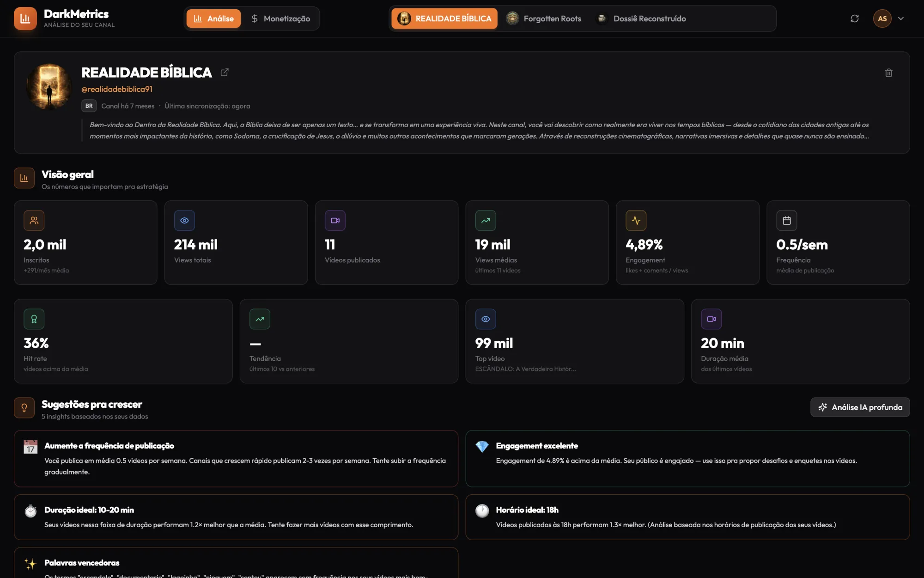This screenshot has width=924, height=578.
Task: Click the ESCÂNDALO top video title
Action: click(526, 369)
